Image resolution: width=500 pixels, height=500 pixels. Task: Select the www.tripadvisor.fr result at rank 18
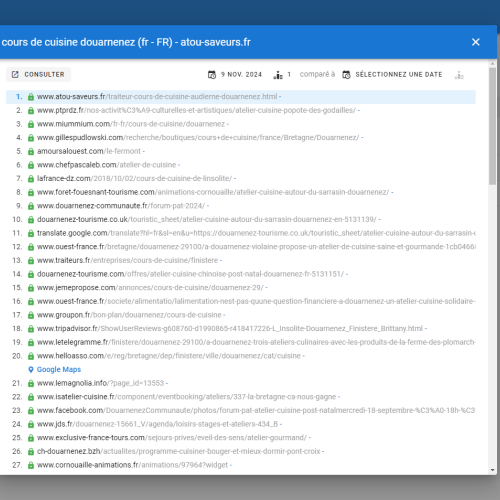(232, 329)
